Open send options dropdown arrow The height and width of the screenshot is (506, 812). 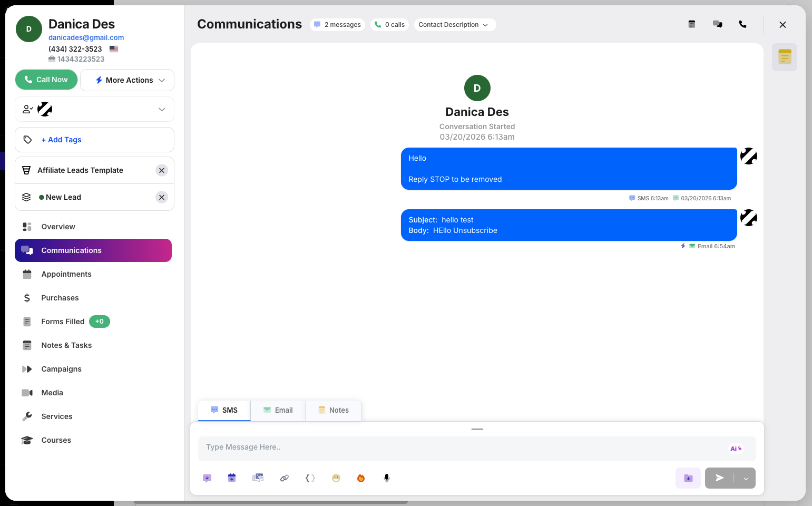[746, 478]
